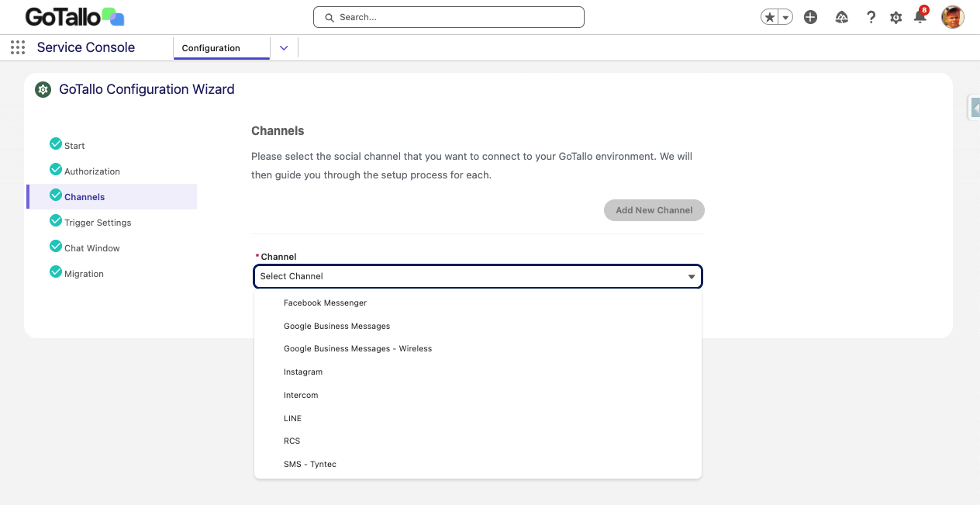Collapse the Select Channel combo box
The width and height of the screenshot is (980, 505).
pos(478,276)
